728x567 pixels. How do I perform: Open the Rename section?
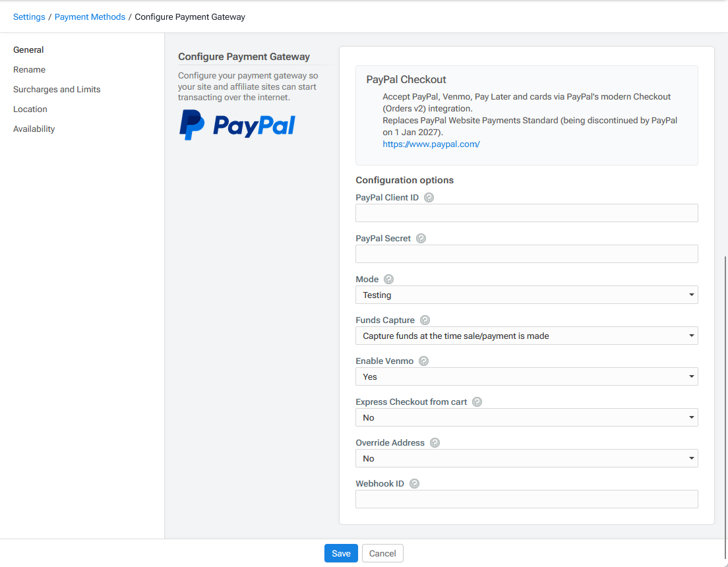point(29,70)
